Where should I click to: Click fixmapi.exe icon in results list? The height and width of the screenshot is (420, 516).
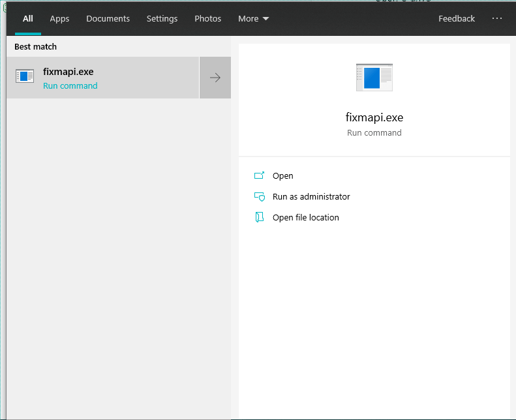25,76
